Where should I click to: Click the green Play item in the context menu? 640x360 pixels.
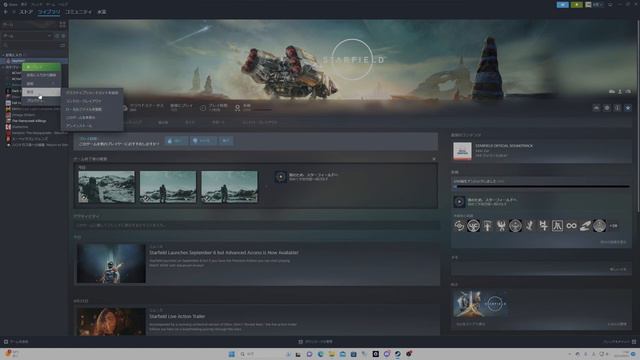[x=41, y=67]
